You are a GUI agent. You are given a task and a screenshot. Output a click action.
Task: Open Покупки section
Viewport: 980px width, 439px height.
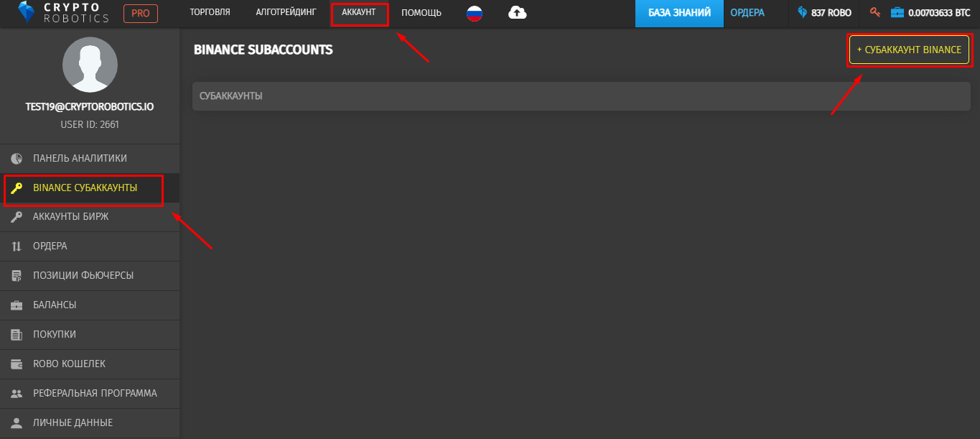click(90, 335)
